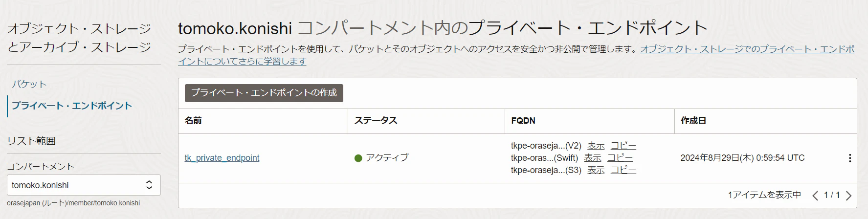Open the row actions kebab menu
The width and height of the screenshot is (868, 219).
tap(850, 158)
